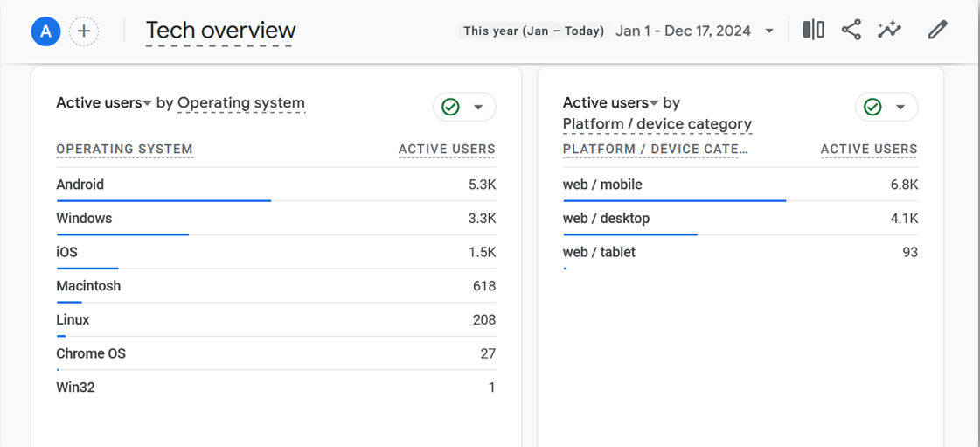Click the 27 value for Chrome OS
980x447 pixels.
(488, 354)
